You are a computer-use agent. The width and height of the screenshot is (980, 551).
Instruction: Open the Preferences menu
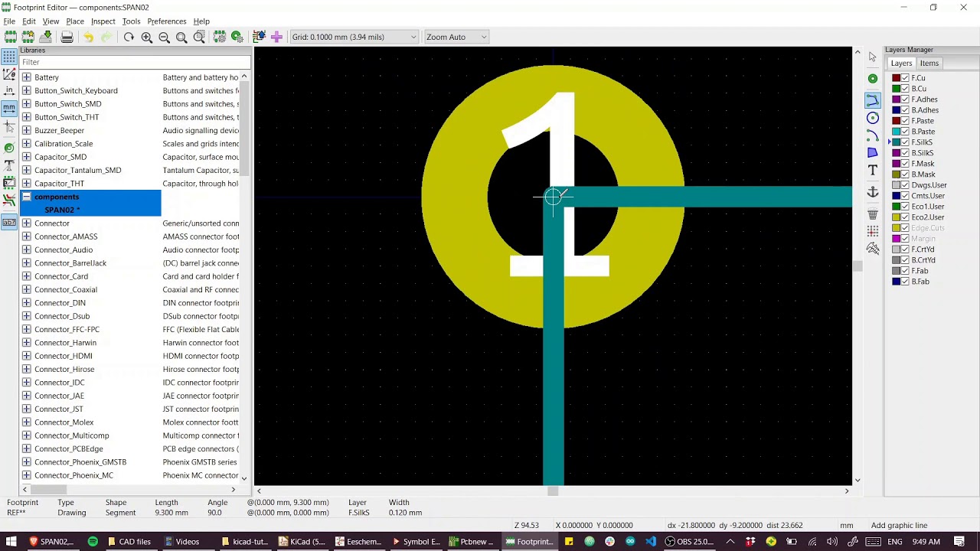click(x=167, y=21)
